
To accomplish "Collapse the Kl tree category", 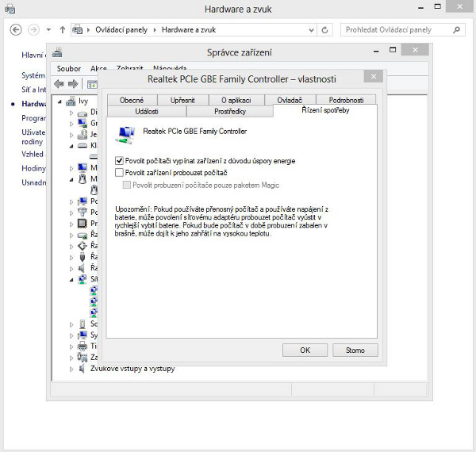I will point(71,147).
